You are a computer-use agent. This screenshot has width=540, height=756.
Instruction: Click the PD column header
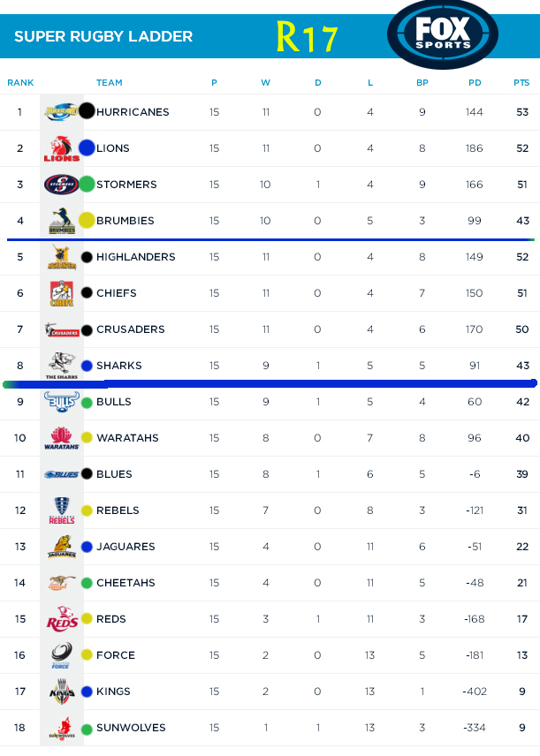coord(475,83)
